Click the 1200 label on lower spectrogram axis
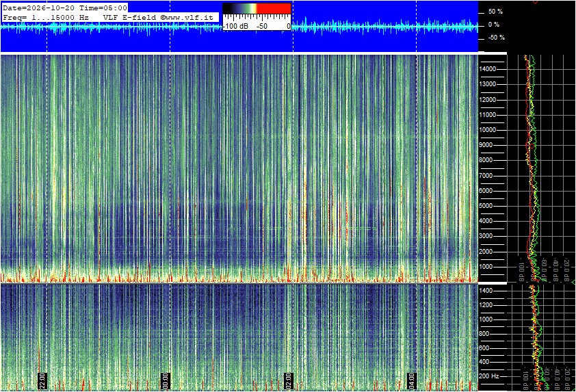 point(486,305)
